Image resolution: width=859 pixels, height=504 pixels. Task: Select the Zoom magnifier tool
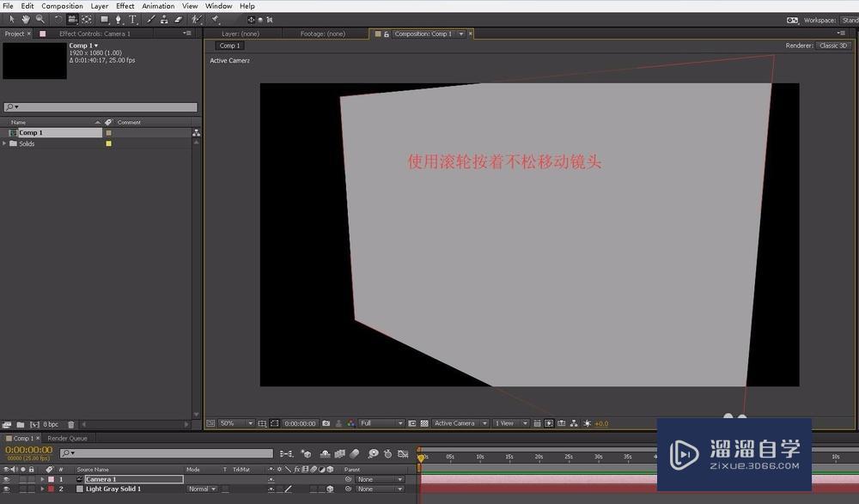click(40, 19)
